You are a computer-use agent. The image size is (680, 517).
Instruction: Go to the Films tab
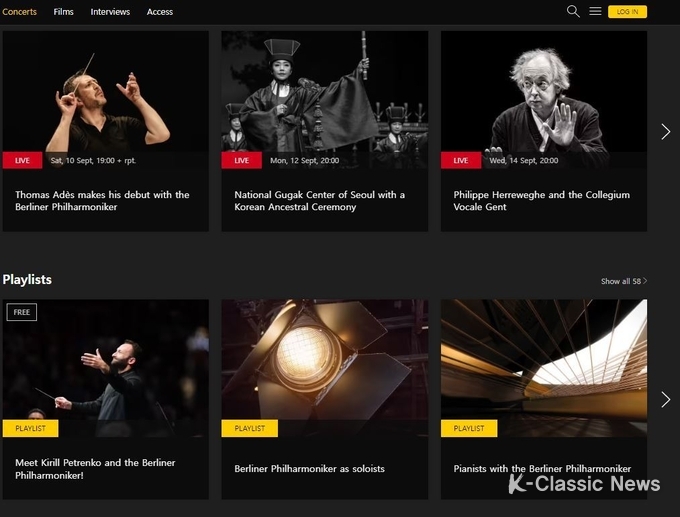pos(63,12)
